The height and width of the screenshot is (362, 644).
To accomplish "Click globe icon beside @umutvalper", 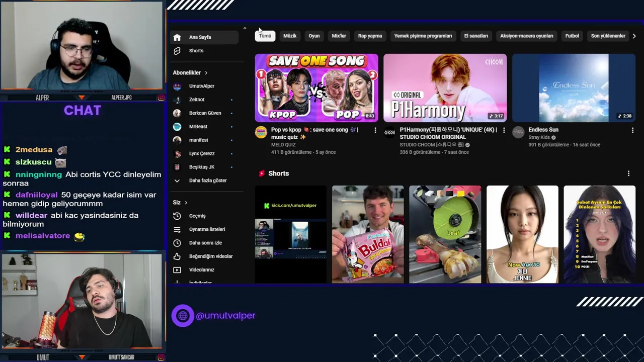I will click(x=183, y=316).
